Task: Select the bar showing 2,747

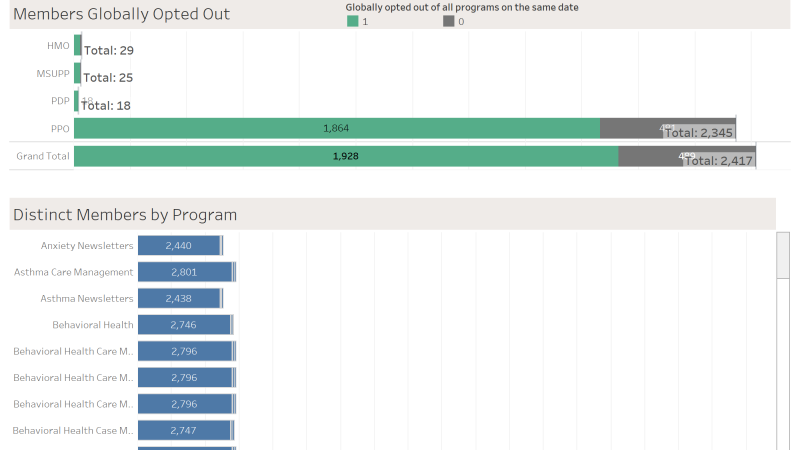Action: click(x=183, y=430)
